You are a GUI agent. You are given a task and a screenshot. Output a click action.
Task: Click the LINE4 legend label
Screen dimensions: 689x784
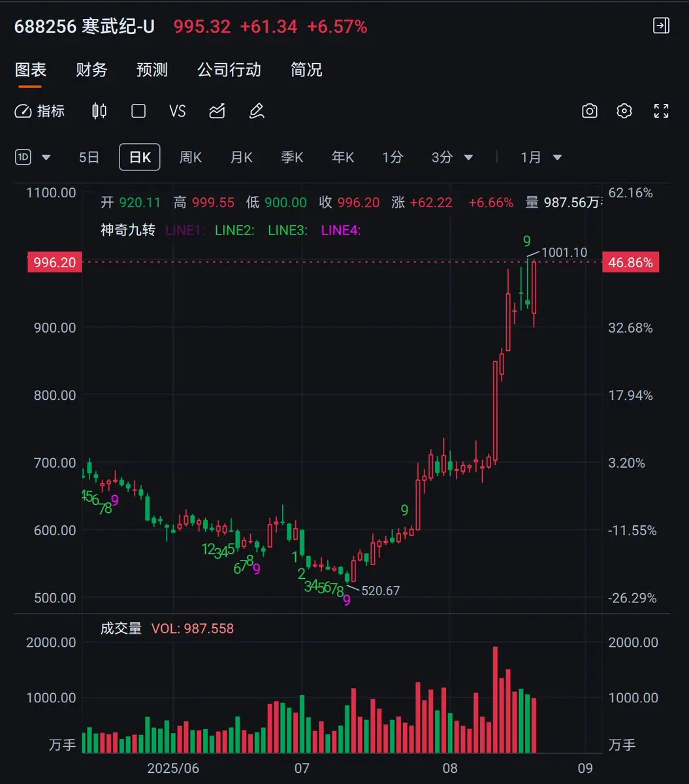click(x=342, y=230)
